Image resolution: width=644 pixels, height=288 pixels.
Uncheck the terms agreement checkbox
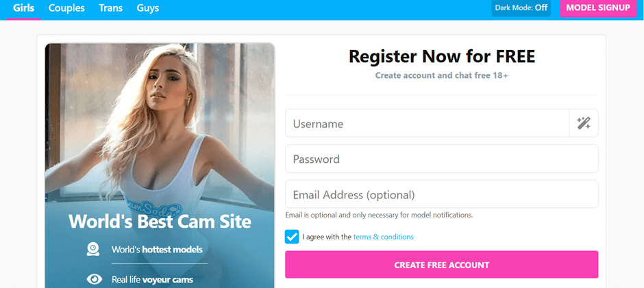coord(292,237)
